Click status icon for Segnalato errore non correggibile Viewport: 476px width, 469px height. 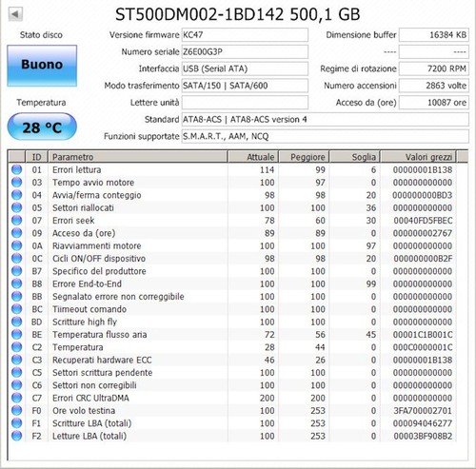[x=16, y=297]
